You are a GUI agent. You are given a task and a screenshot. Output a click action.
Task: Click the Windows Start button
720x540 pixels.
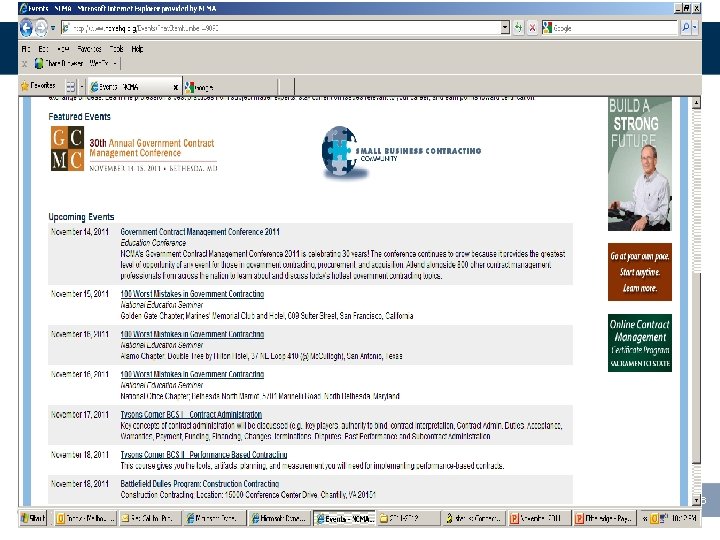(x=34, y=518)
